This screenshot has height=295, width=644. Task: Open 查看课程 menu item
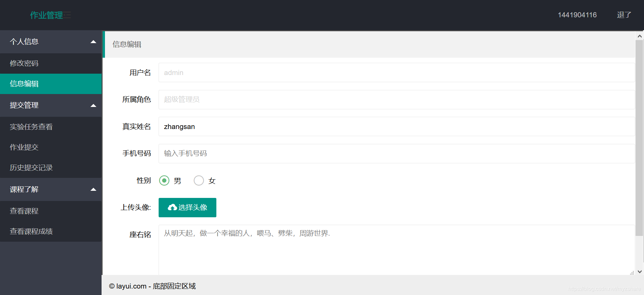51,211
